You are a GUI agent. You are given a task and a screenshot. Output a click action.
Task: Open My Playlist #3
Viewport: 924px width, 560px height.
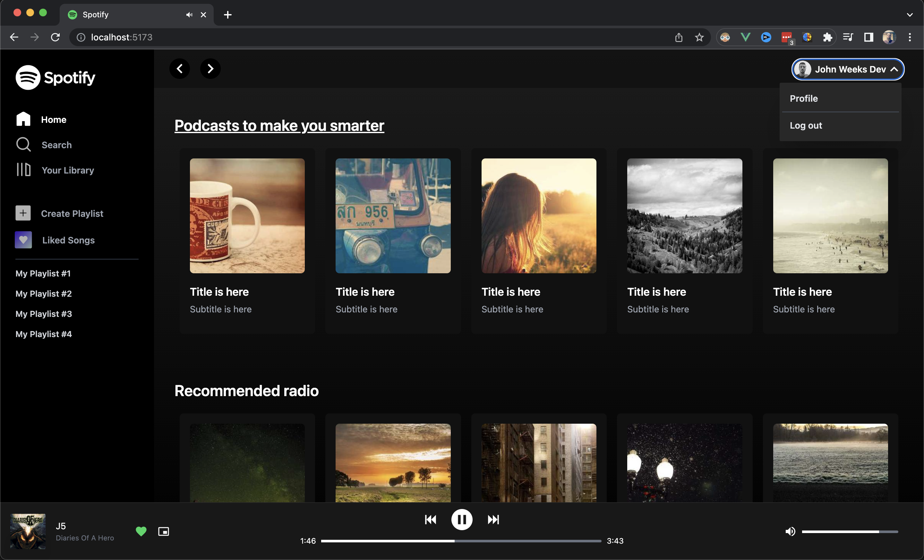[44, 314]
